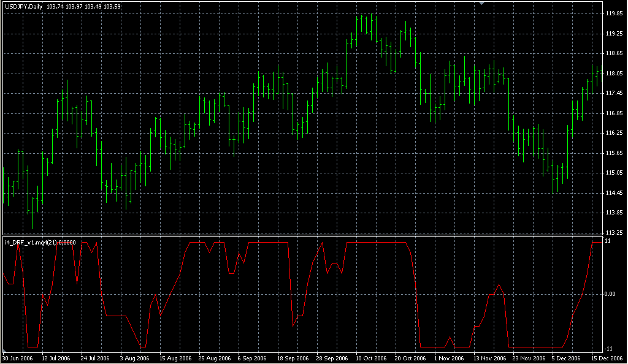
Task: Click the 30 Jun 2006 date label
Action: pyautogui.click(x=19, y=358)
